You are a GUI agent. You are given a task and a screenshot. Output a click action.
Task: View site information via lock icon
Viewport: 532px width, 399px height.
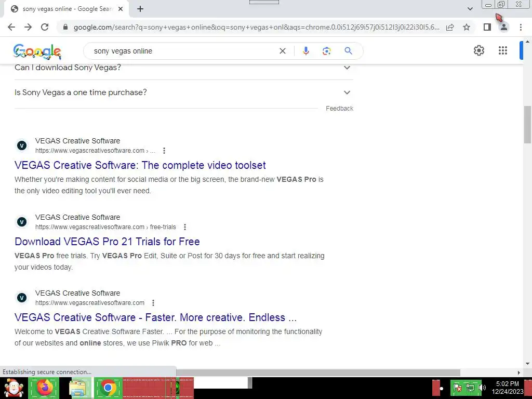pyautogui.click(x=65, y=27)
